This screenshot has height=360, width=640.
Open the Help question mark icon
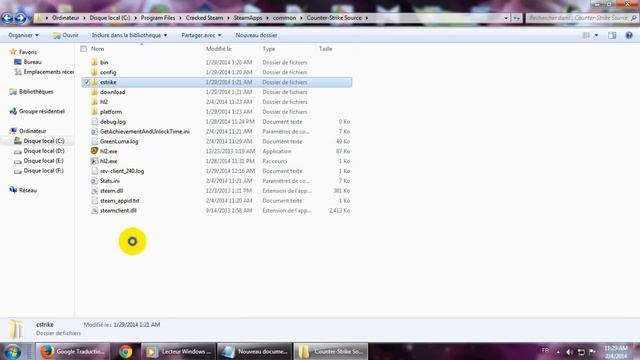pyautogui.click(x=629, y=36)
